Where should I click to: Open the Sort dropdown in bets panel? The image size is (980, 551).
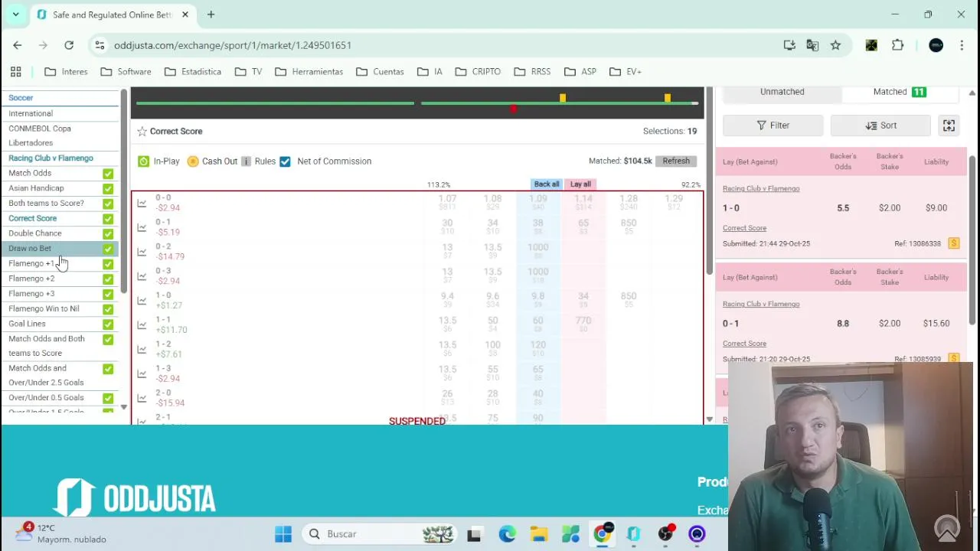[880, 126]
